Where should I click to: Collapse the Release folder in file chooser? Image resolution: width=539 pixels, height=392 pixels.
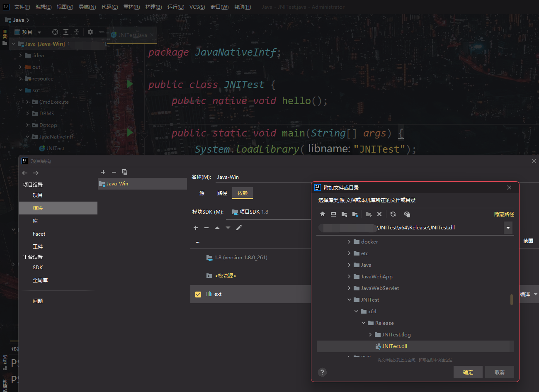(x=363, y=323)
